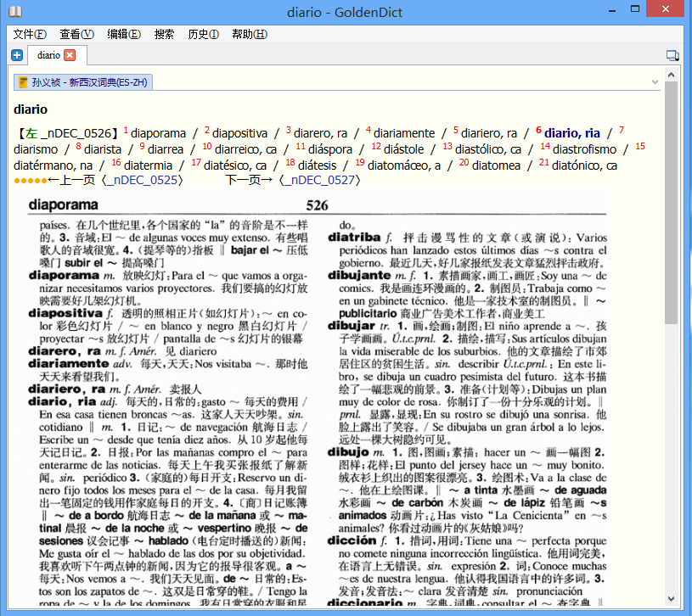692x616 pixels.
Task: Click the word diarrea in the index list
Action: 166,149
